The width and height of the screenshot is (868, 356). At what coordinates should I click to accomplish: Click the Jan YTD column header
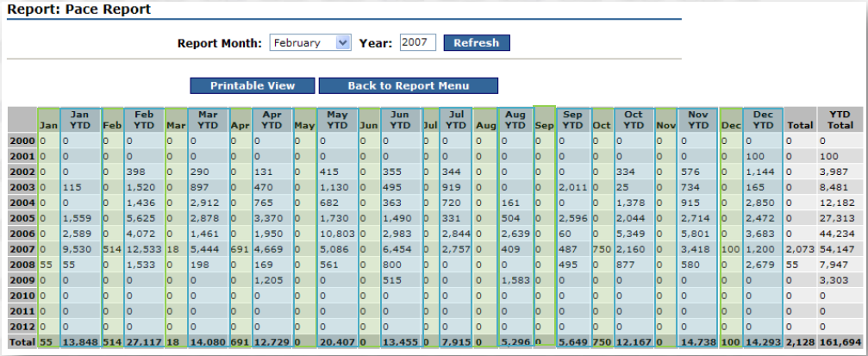tap(80, 120)
